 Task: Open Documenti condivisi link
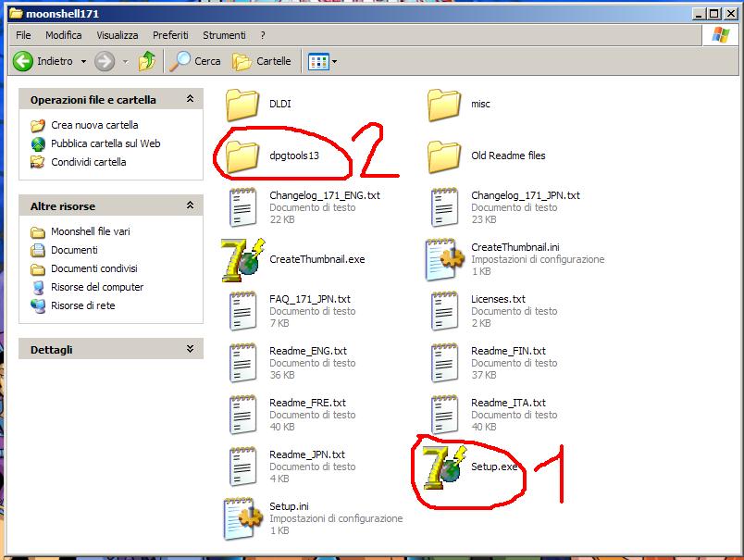(x=94, y=268)
